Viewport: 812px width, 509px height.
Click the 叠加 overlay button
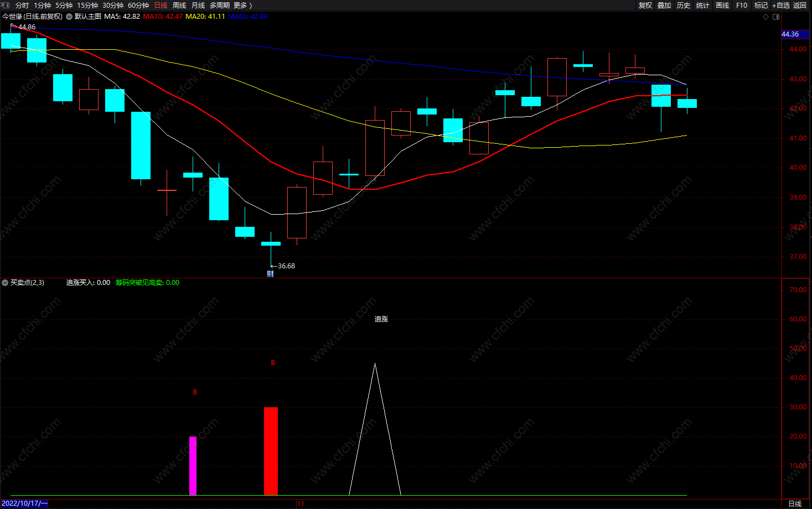[664, 5]
